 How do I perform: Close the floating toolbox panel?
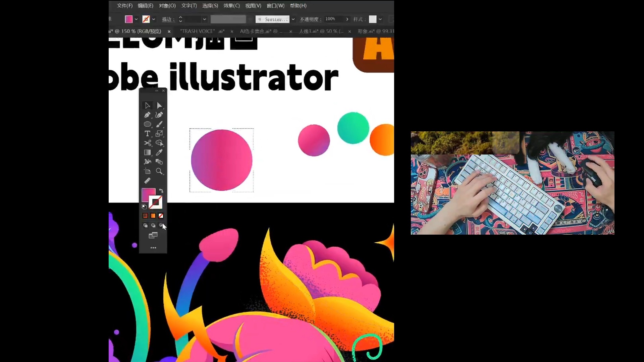pos(164,91)
